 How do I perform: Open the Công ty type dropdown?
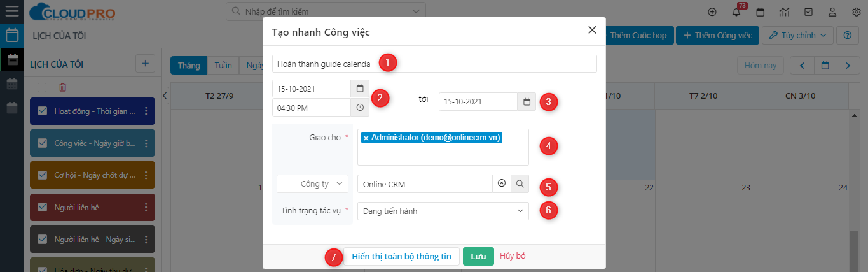tap(313, 184)
